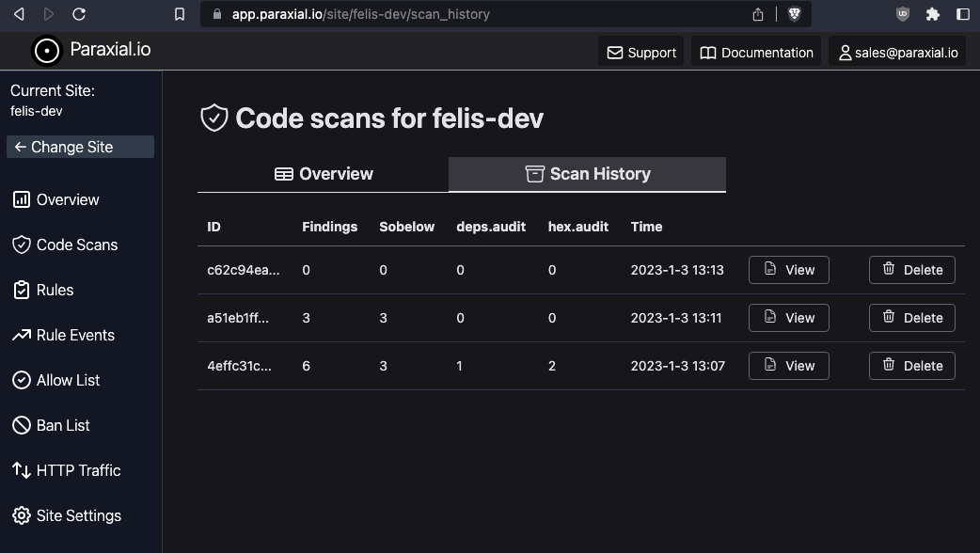Viewport: 980px width, 553px height.
Task: View scan 4effc31c
Action: (x=789, y=366)
